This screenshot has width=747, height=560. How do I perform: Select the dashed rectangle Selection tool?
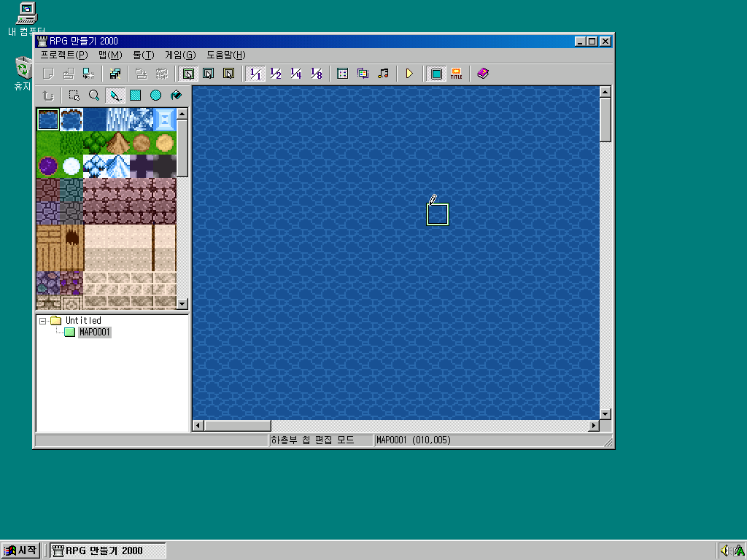(x=74, y=96)
